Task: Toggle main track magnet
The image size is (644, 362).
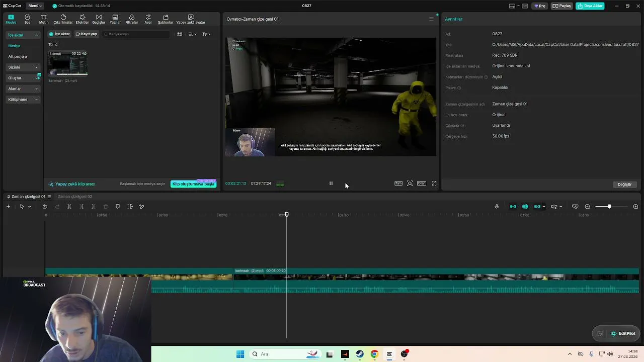Action: (513, 207)
